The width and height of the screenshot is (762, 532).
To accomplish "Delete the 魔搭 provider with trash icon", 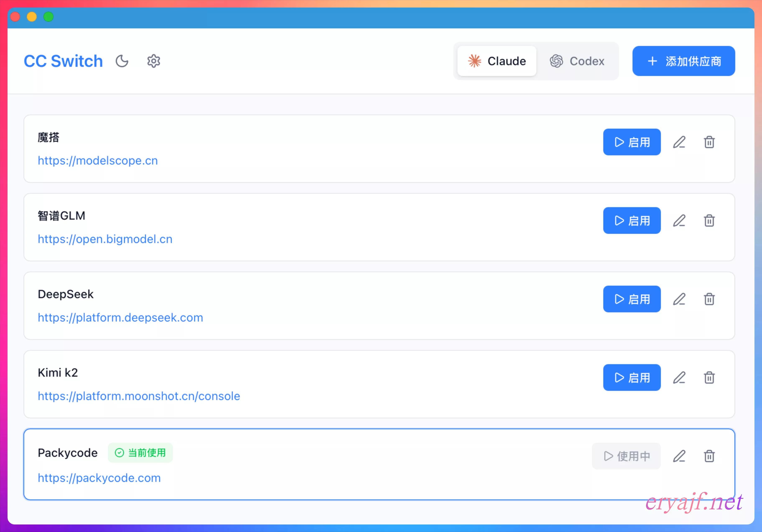I will point(709,142).
